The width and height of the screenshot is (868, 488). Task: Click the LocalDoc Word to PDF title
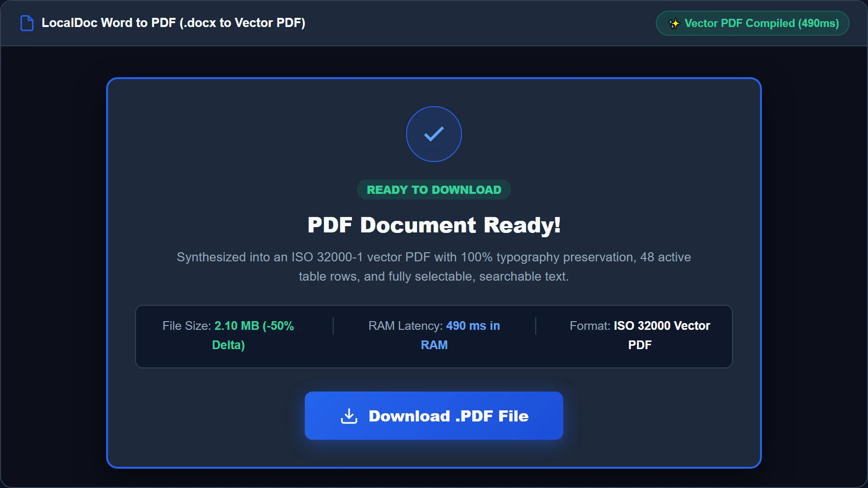(174, 23)
